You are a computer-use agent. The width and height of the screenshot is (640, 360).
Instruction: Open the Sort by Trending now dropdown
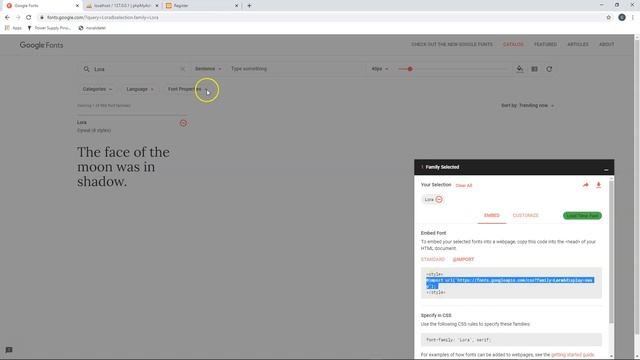(527, 105)
